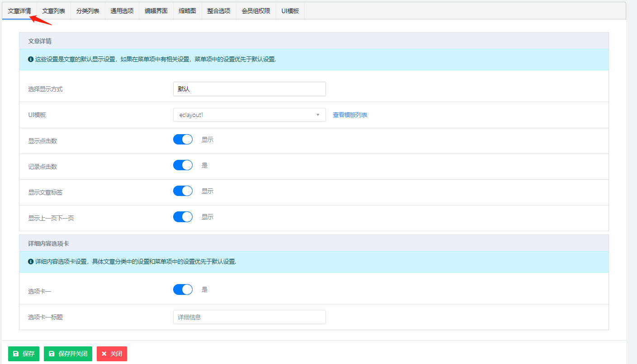
Task: Select the 会员组权限 tab
Action: click(256, 11)
